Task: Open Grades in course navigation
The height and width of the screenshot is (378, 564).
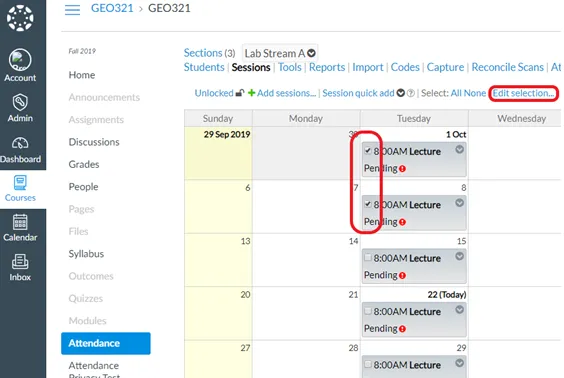Action: (84, 164)
